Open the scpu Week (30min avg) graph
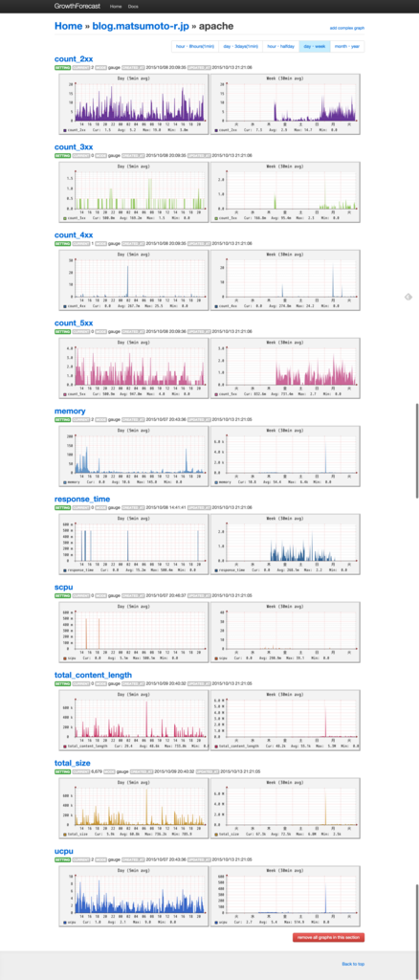Viewport: 419px width, 980px height. click(x=285, y=632)
